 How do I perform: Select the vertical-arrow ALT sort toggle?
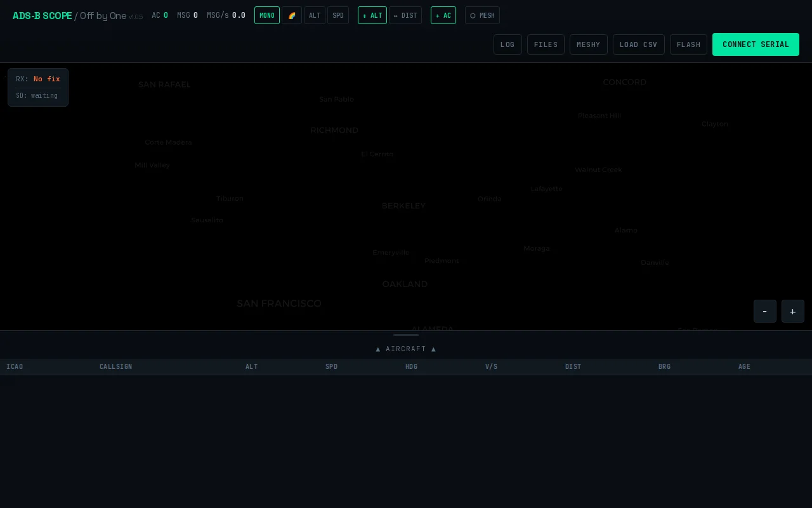coord(372,15)
